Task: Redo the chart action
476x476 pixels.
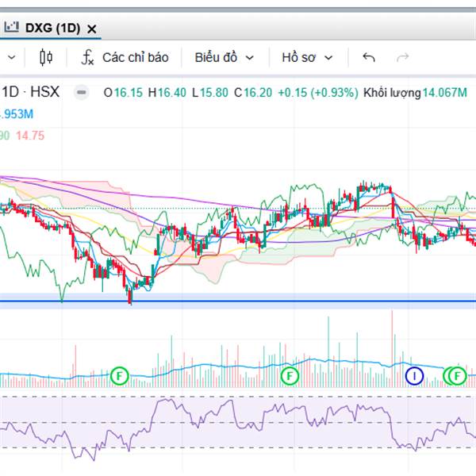Action: 403,57
